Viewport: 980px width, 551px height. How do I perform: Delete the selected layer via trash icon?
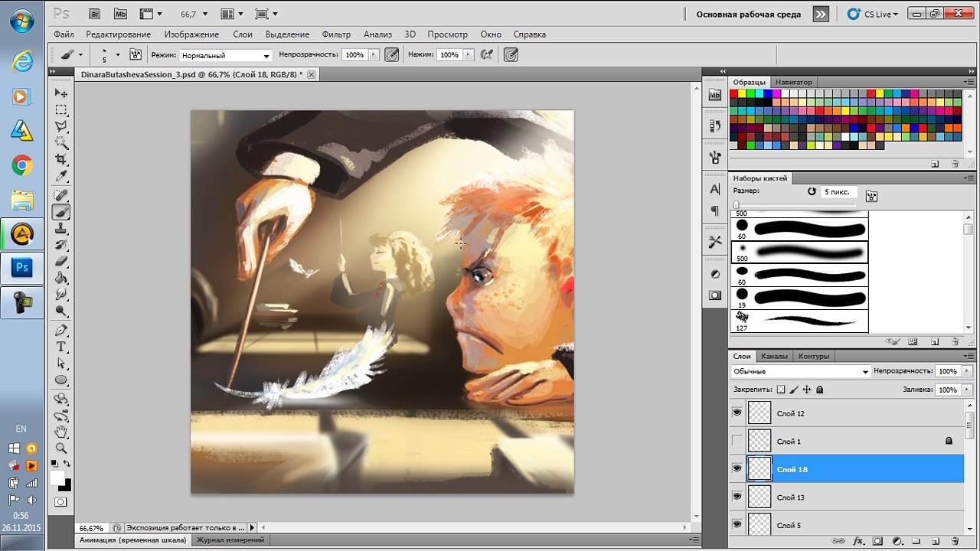955,541
